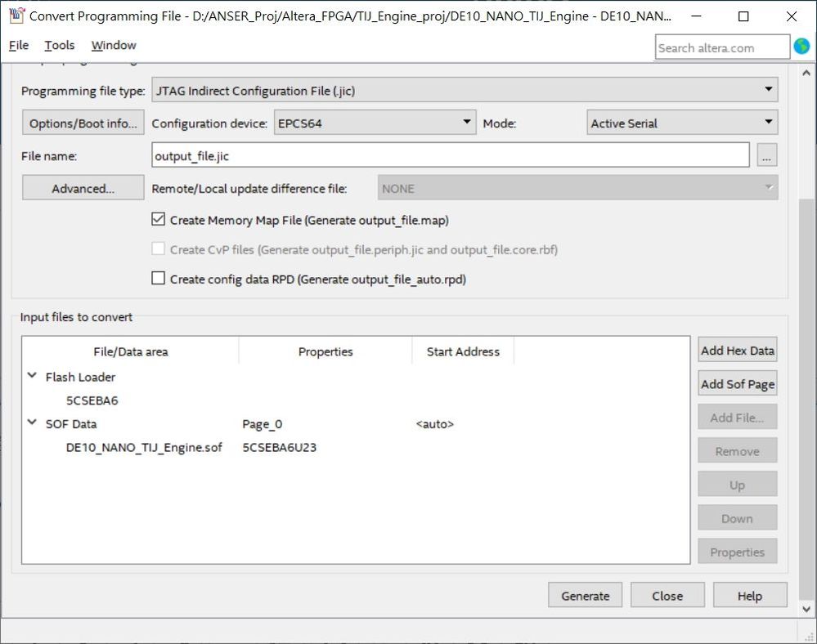Click the <auto> start address cell
Image resolution: width=817 pixels, height=644 pixels.
pyautogui.click(x=434, y=424)
